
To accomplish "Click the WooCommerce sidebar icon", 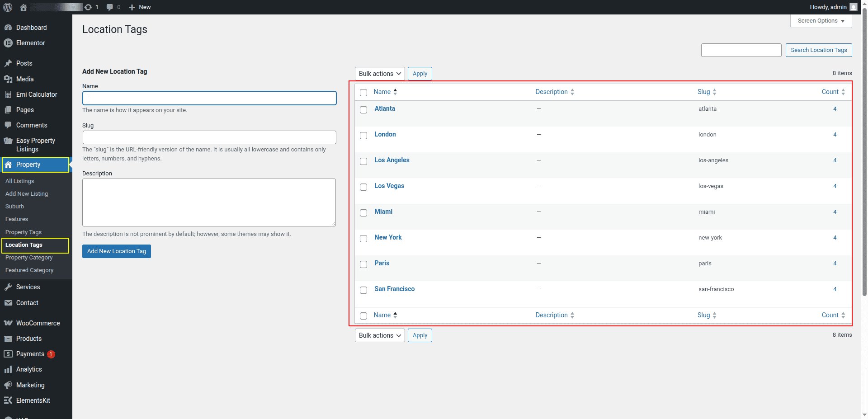I will (x=8, y=323).
